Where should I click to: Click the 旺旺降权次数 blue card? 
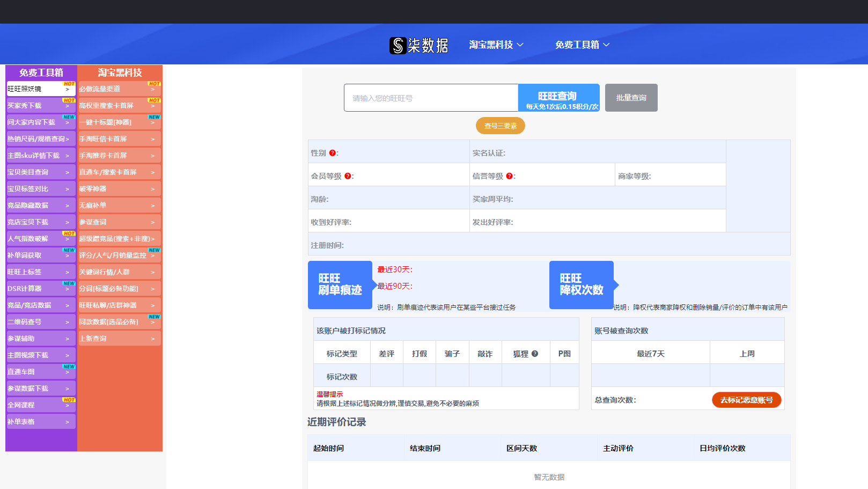click(582, 284)
